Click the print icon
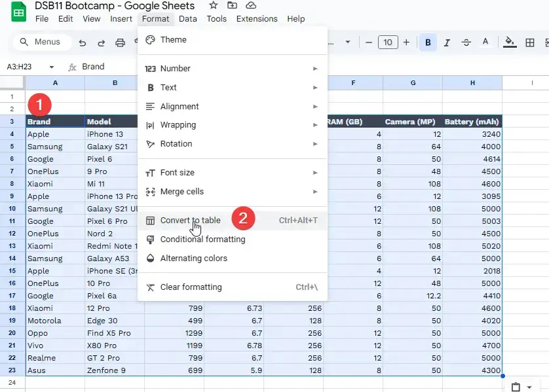 [x=120, y=43]
